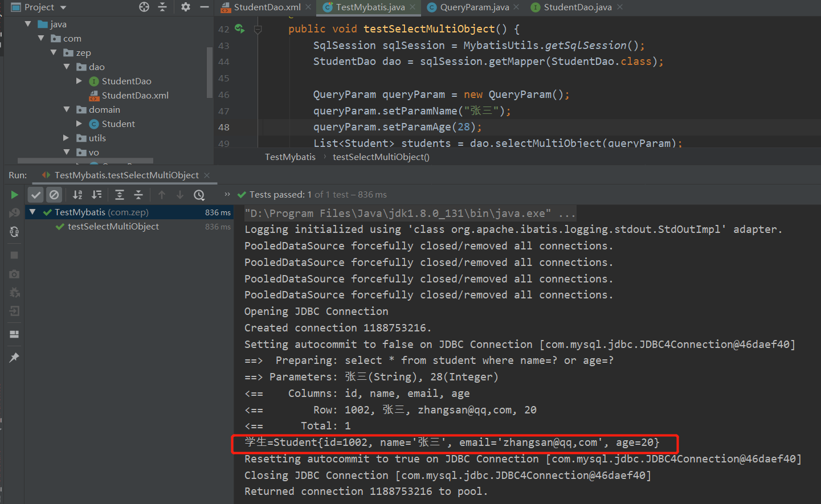Show more run toolbar options chevron
This screenshot has height=504, width=821.
[227, 194]
